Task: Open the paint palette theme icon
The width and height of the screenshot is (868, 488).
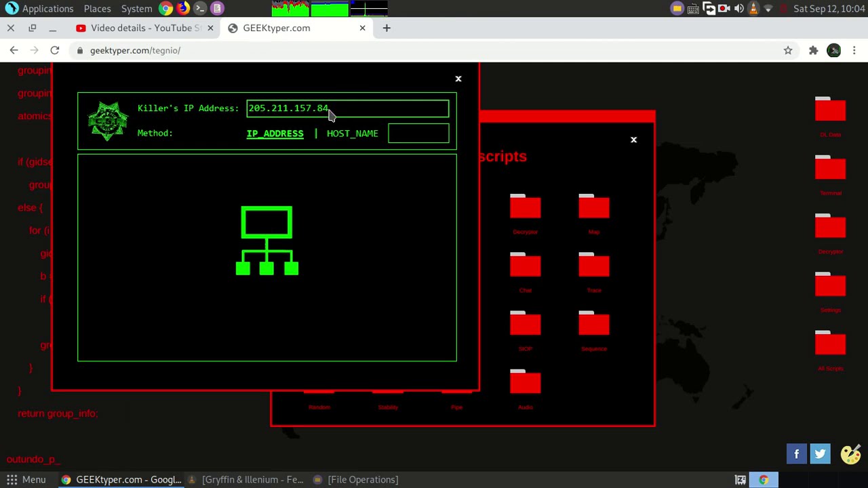Action: (x=850, y=453)
